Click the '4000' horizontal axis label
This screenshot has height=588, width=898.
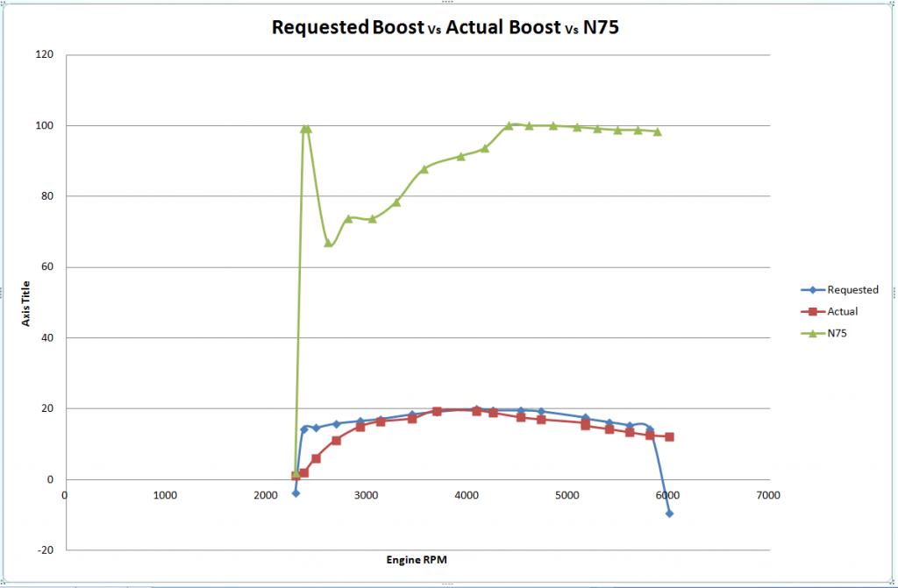pyautogui.click(x=467, y=495)
